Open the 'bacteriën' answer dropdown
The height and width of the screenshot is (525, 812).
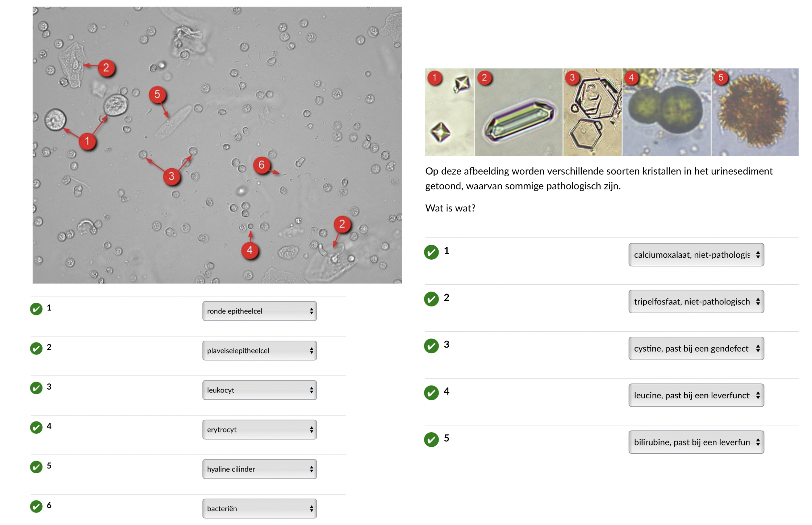[x=259, y=508]
